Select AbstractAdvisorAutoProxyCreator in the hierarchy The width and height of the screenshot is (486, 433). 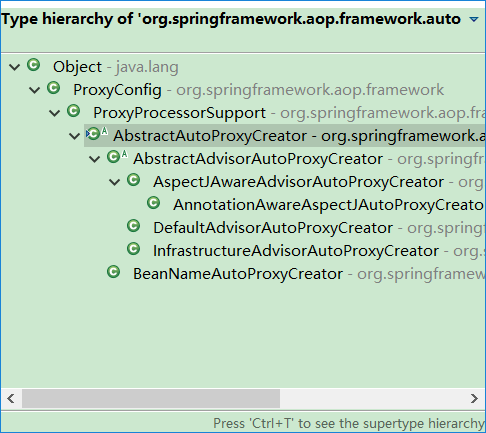(258, 159)
